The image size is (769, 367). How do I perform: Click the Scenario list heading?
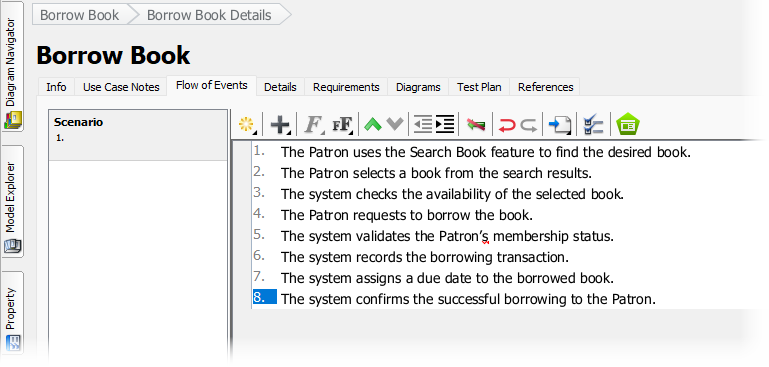tap(78, 122)
